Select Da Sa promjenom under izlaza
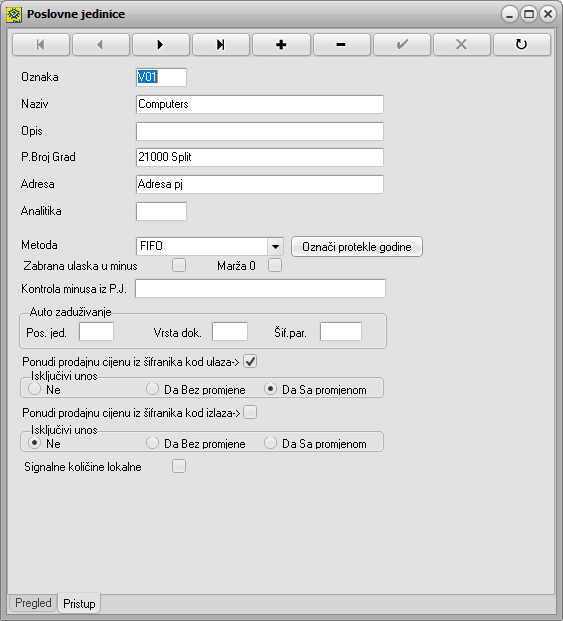 (270, 443)
